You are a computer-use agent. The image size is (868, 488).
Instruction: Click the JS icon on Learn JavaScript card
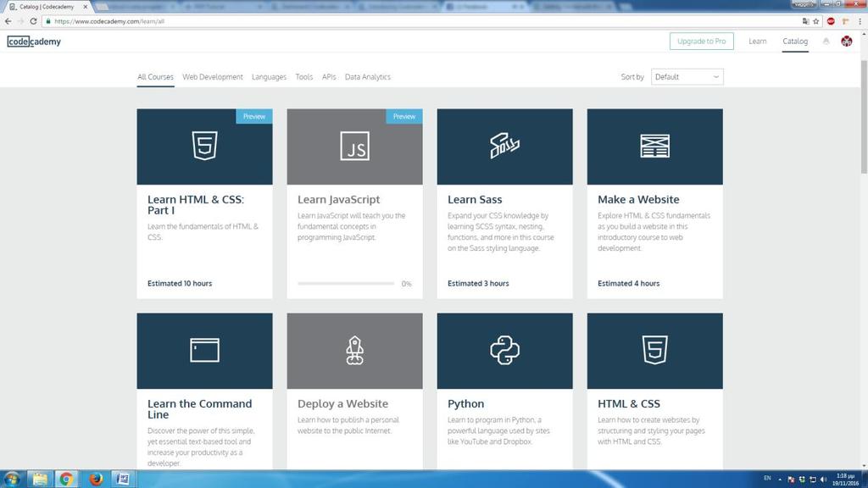point(355,146)
